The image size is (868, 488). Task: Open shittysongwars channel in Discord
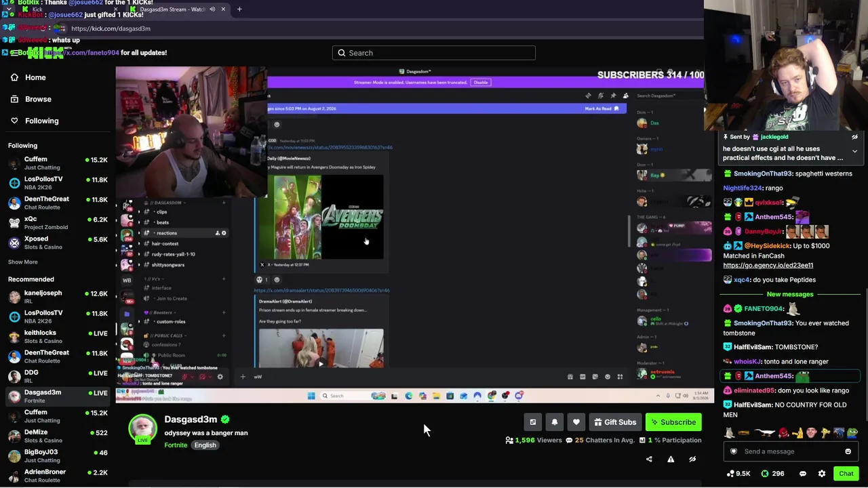167,264
